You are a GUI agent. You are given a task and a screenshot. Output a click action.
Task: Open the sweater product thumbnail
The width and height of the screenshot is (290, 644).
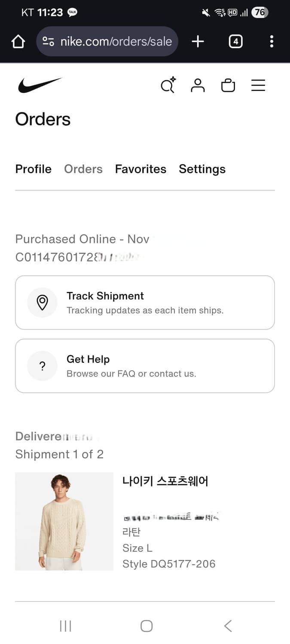click(64, 521)
